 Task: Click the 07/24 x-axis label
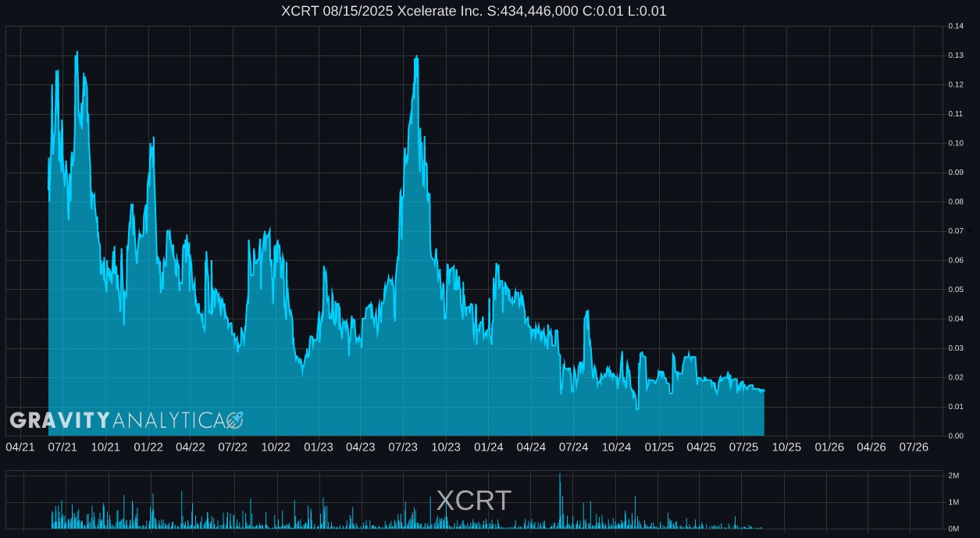573,447
